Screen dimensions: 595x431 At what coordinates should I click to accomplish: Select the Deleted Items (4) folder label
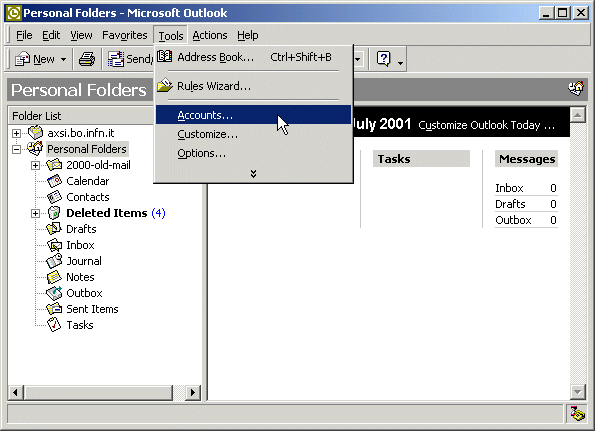tap(116, 213)
